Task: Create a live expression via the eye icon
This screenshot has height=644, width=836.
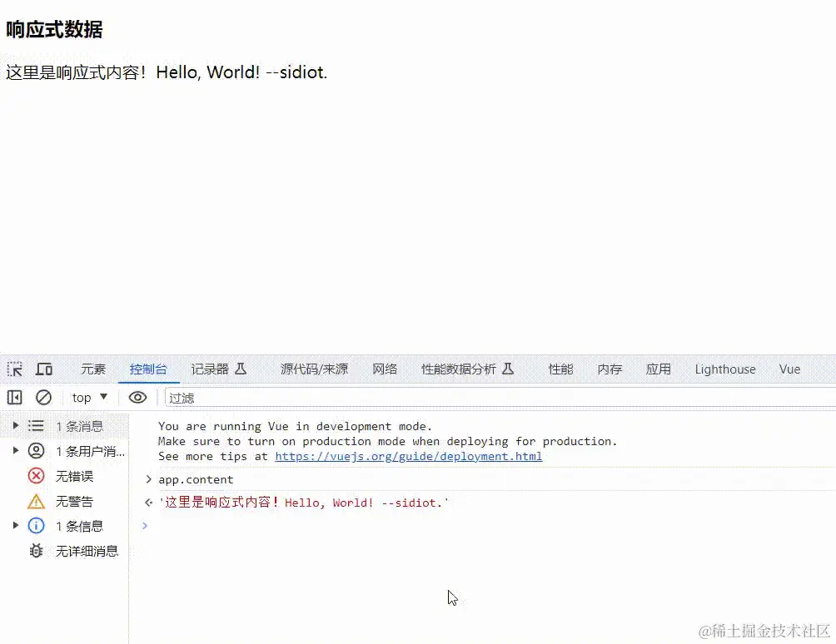Action: pos(137,398)
